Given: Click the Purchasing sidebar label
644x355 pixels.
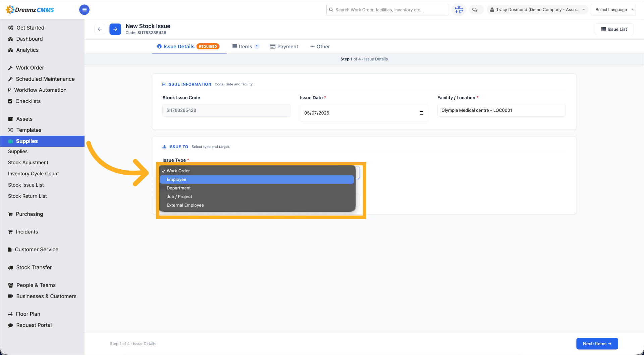Looking at the screenshot, I should pos(30,214).
